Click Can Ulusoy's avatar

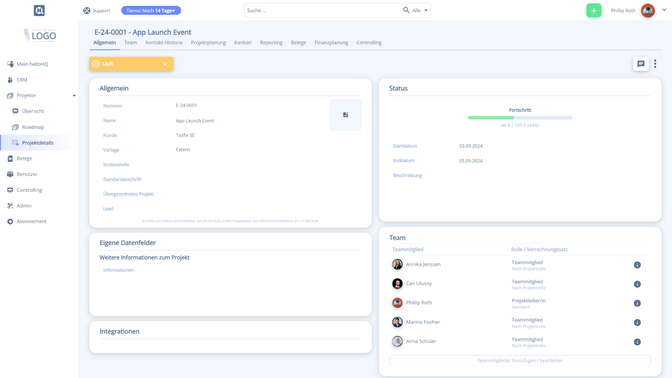pos(397,283)
